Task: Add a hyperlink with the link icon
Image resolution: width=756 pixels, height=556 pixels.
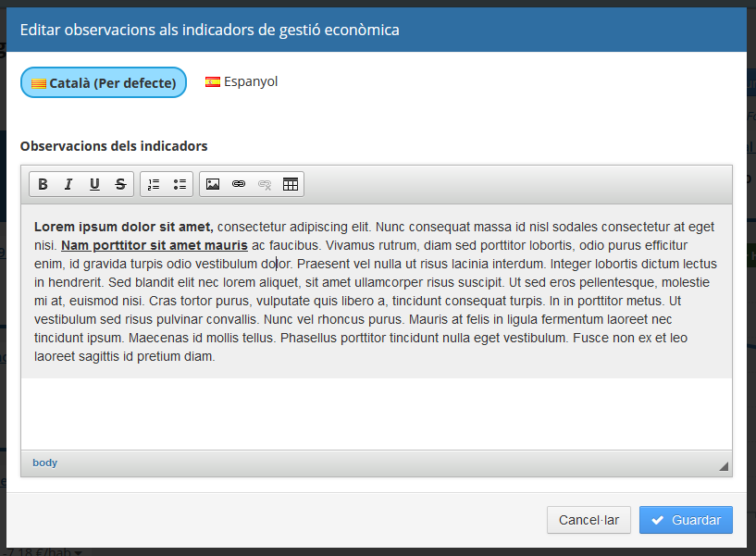Action: [239, 184]
